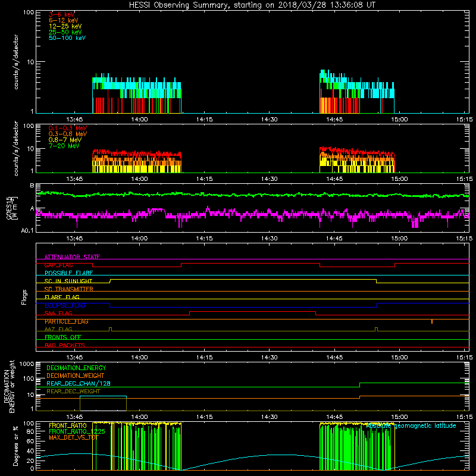Click the yellow 12-25 keV legend entry
Viewport: 476px width, 476px height.
click(65, 26)
